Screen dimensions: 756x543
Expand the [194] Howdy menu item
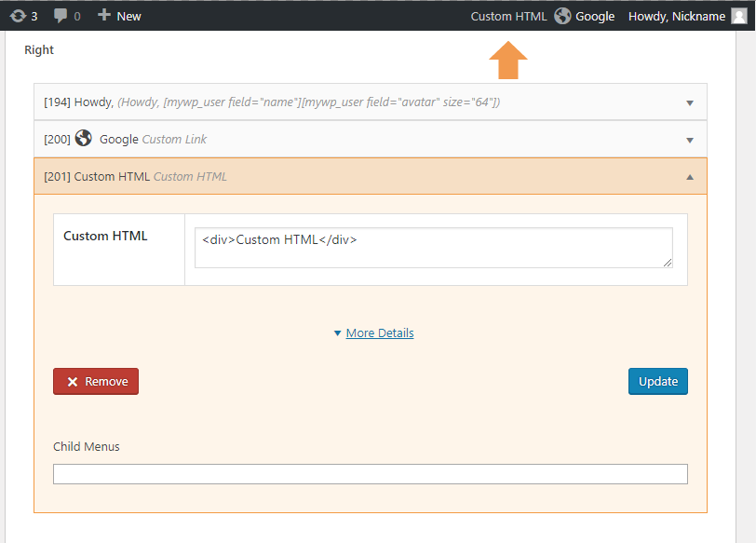click(690, 102)
